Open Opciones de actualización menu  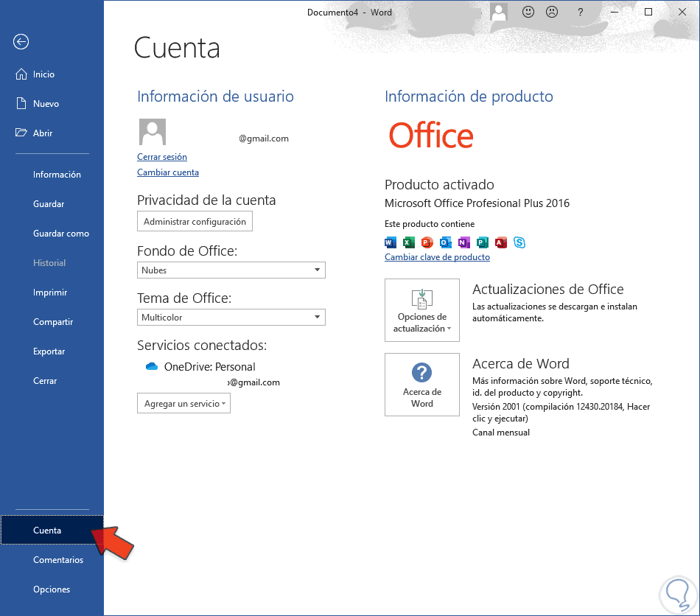[x=422, y=310]
